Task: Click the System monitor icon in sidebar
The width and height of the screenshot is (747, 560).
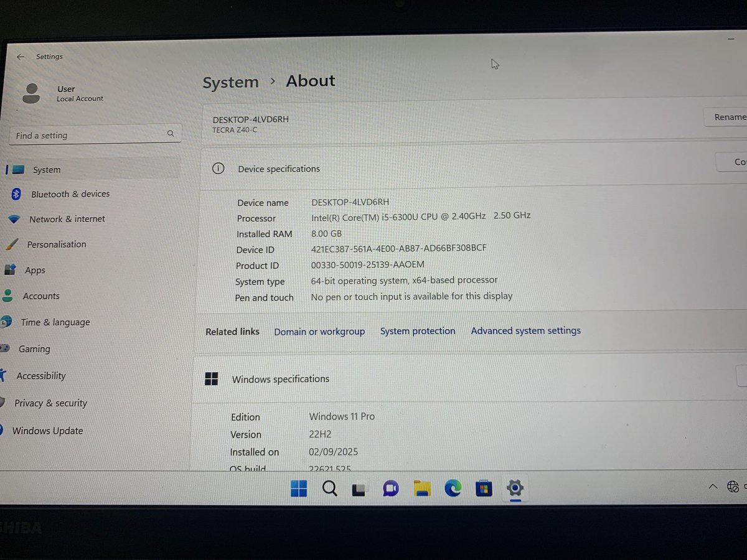Action: coord(18,169)
